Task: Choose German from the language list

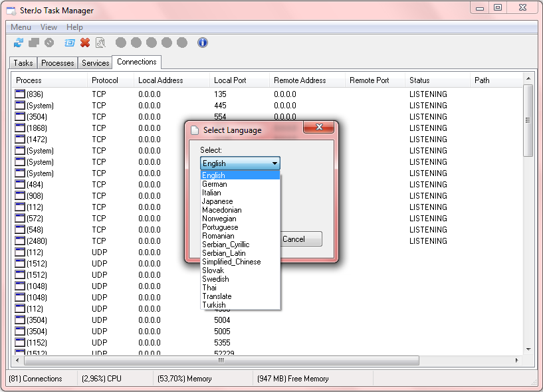Action: pos(215,184)
